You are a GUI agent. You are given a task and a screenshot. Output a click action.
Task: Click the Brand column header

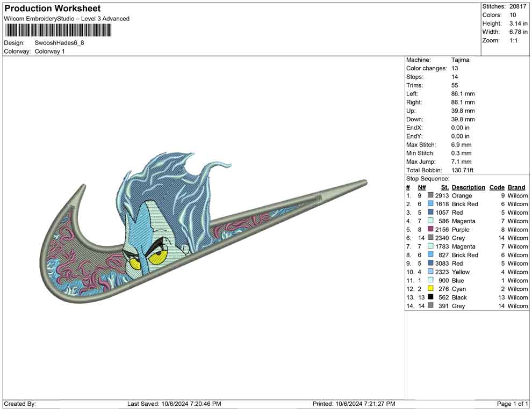(516, 187)
